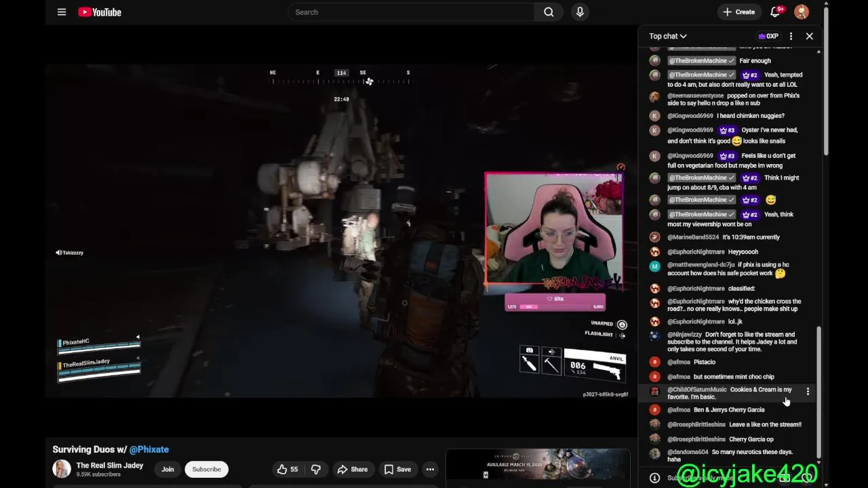868x488 pixels.
Task: Click afmoa's avatar next to Pistacio
Action: point(654,362)
